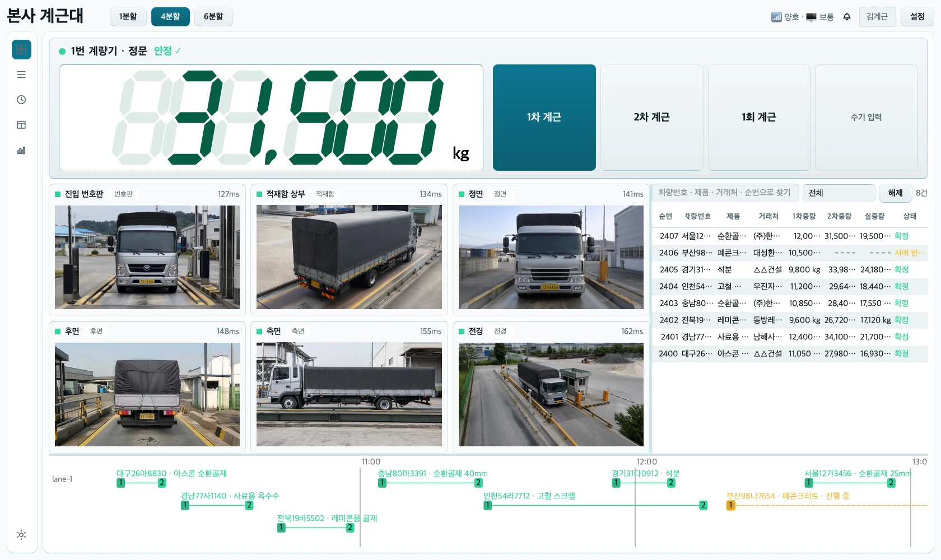Open the list menu icon in sidebar
This screenshot has width=941, height=560.
pos(21,74)
